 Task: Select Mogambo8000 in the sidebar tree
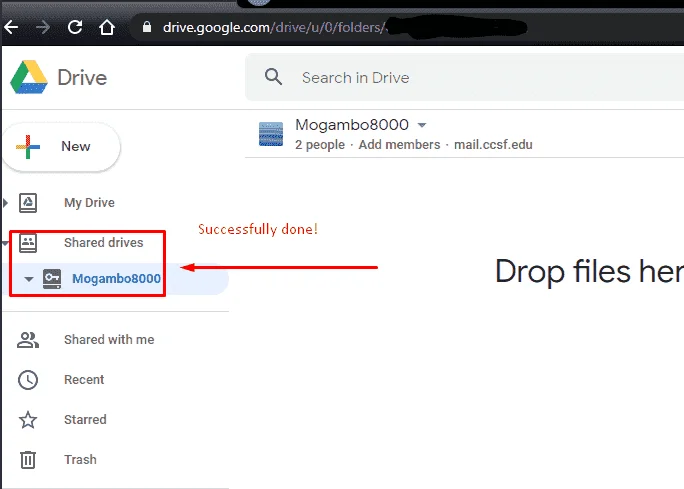(x=116, y=279)
